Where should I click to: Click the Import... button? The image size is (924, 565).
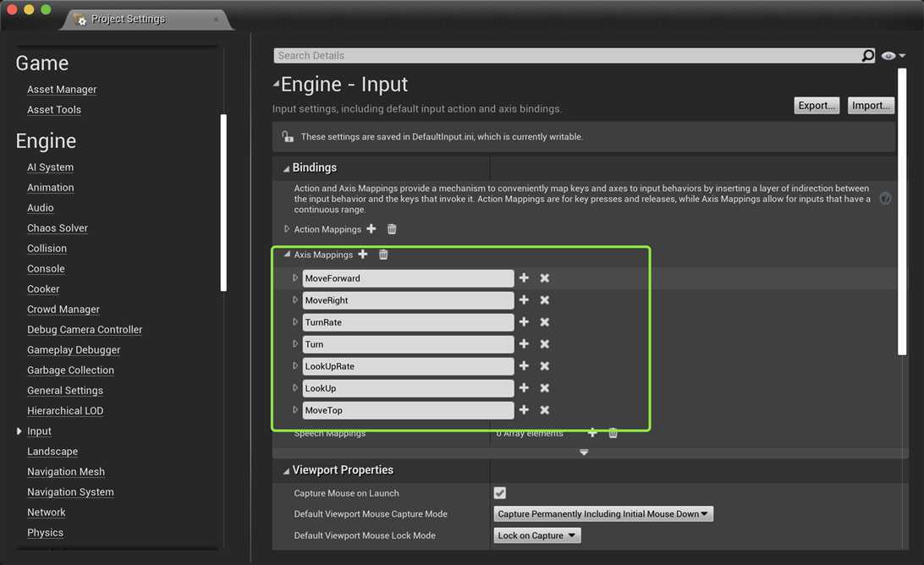tap(871, 106)
